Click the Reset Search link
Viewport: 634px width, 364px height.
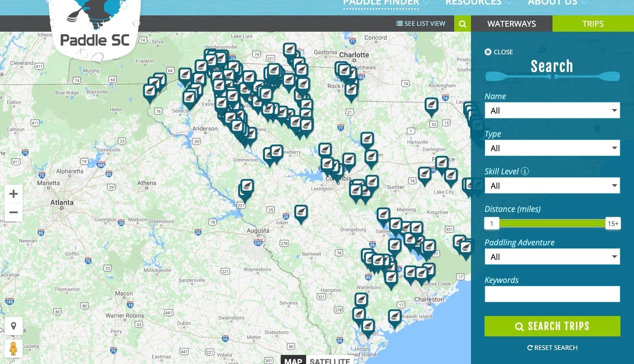click(552, 348)
